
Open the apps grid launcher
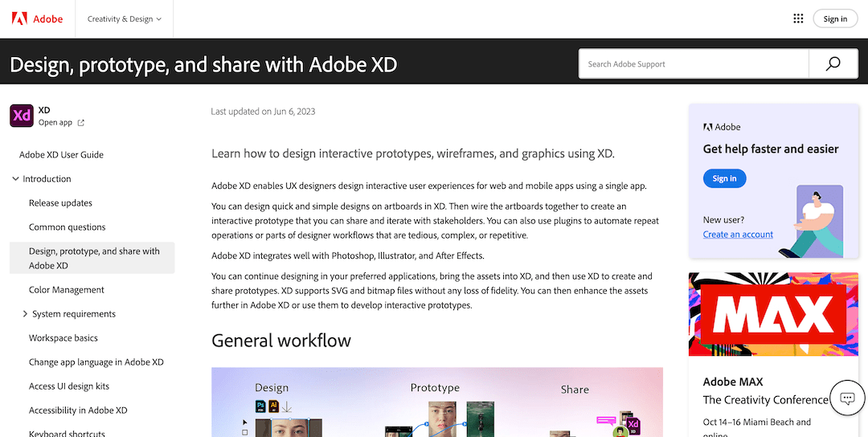coord(798,18)
